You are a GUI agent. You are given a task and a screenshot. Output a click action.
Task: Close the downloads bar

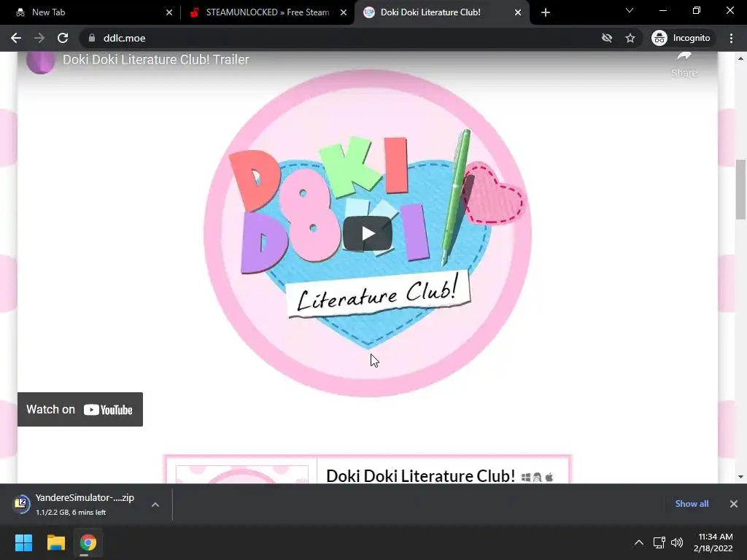pos(734,504)
